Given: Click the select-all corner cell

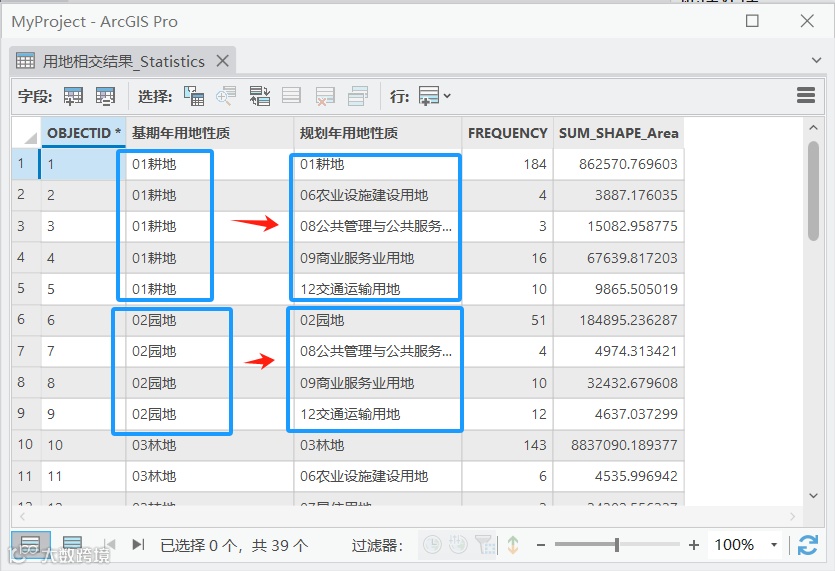Looking at the screenshot, I should [x=26, y=133].
